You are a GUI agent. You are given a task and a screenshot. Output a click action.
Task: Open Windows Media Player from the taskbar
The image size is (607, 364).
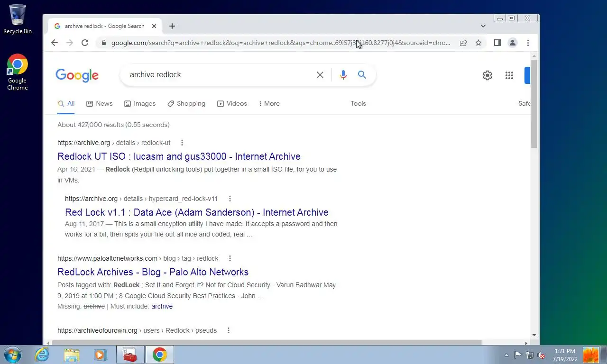coord(100,355)
